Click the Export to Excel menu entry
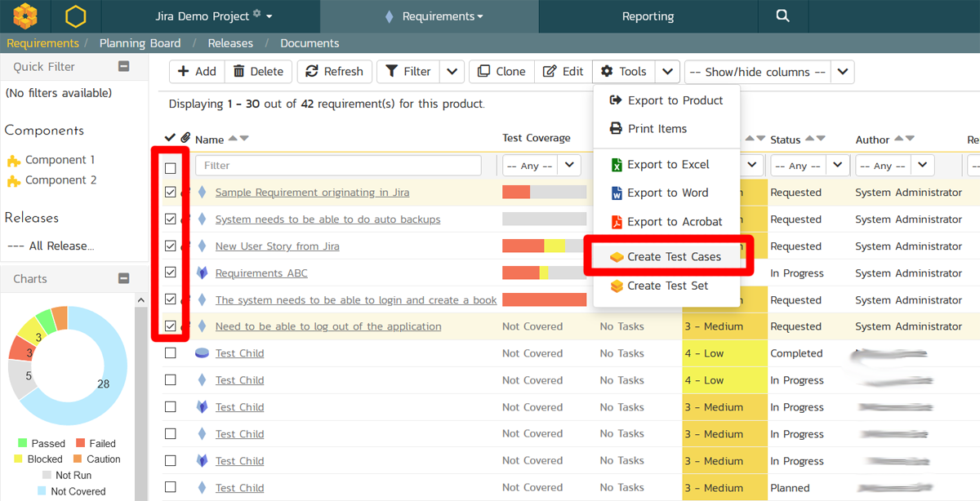Screen dimensions: 980x501 pos(667,165)
